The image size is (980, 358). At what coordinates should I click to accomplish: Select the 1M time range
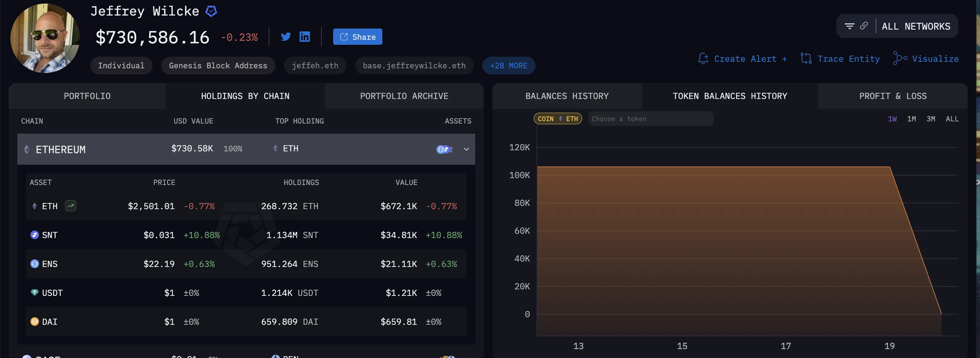point(911,119)
